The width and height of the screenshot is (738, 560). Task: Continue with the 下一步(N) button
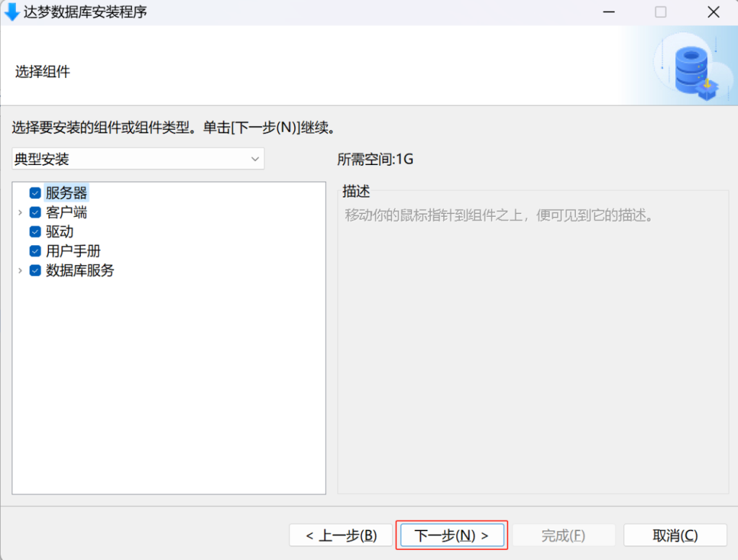click(452, 535)
